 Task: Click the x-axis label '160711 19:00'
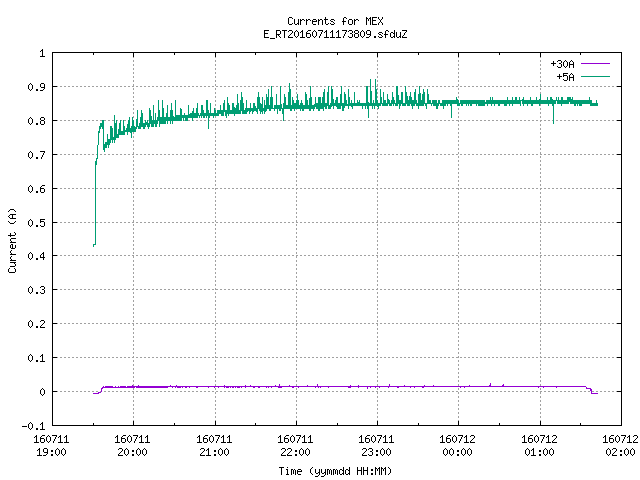[51, 445]
